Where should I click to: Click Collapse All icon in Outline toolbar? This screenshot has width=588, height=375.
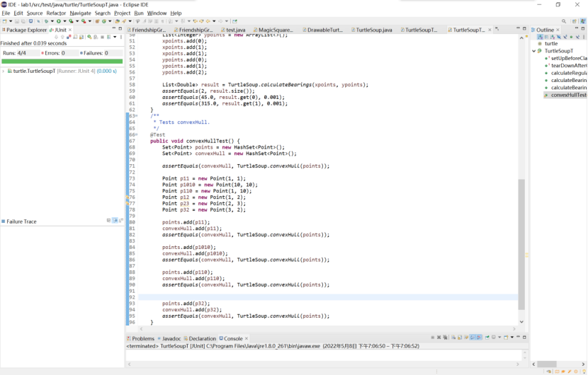tap(546, 37)
